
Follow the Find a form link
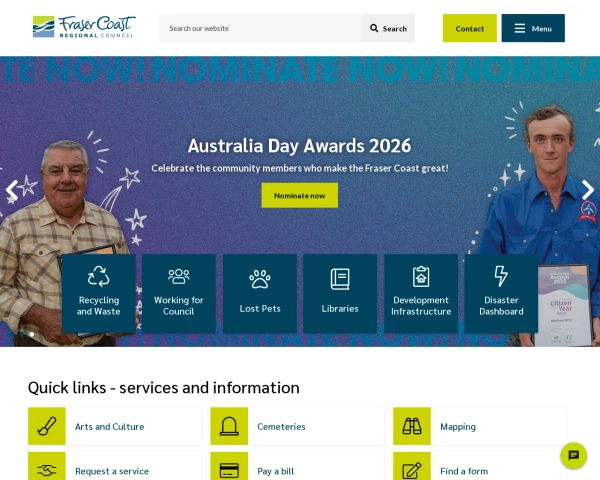click(x=464, y=470)
